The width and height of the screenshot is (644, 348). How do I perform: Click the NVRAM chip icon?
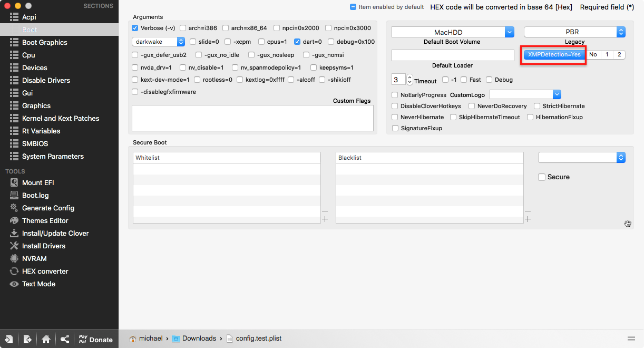pyautogui.click(x=14, y=258)
